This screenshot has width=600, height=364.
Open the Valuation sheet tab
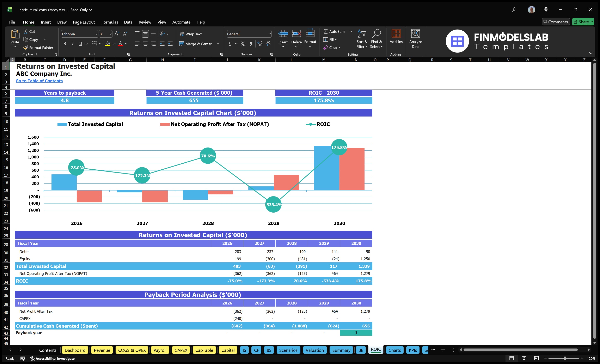pyautogui.click(x=315, y=350)
